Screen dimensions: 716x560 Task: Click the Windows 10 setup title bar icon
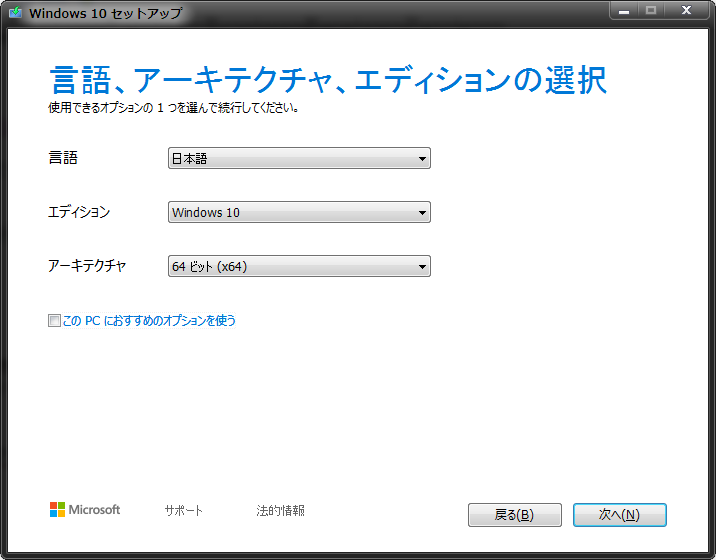click(16, 12)
